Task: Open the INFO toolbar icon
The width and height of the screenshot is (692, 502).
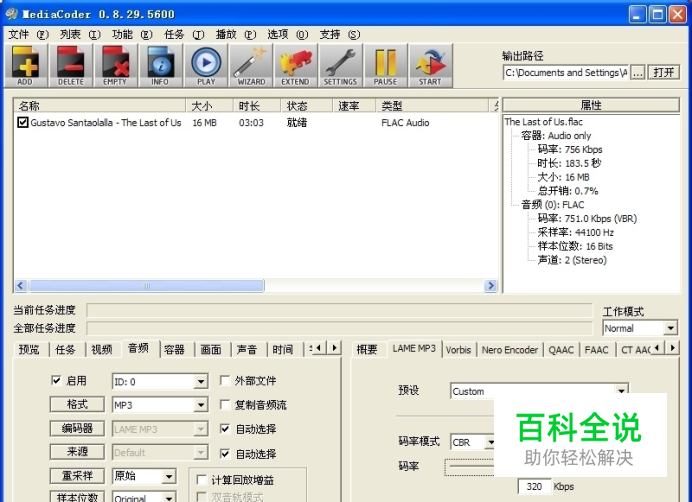Action: [160, 65]
